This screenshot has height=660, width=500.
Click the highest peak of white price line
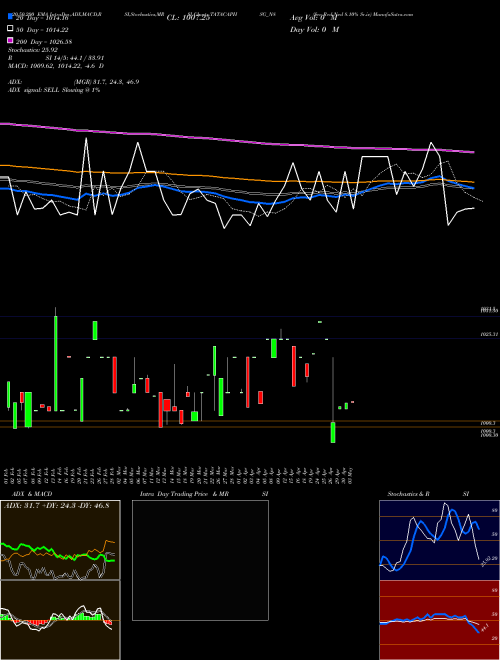[86, 139]
